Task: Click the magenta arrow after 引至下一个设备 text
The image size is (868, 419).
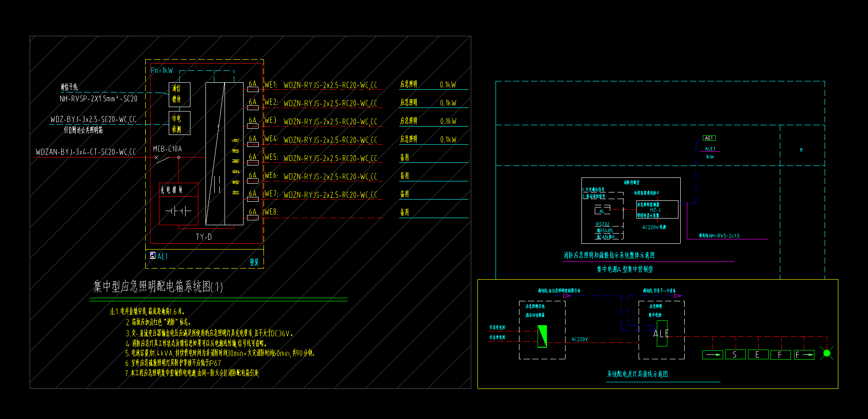Action: (678, 296)
